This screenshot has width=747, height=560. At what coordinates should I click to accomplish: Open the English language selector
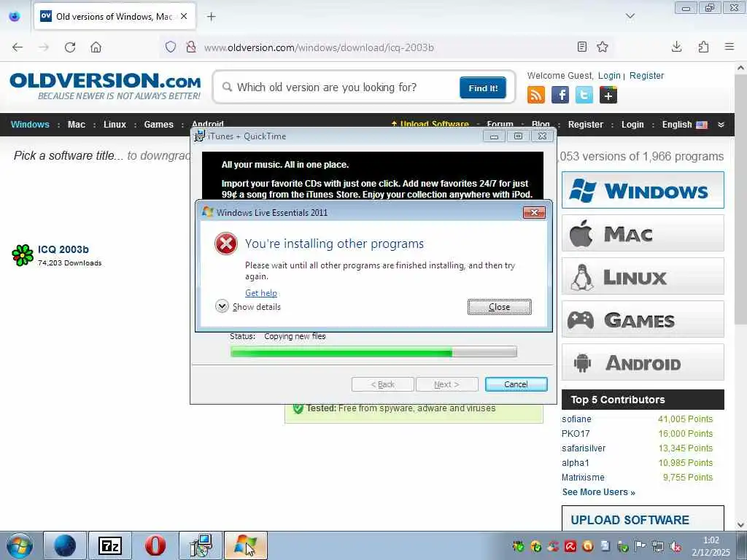click(x=684, y=125)
